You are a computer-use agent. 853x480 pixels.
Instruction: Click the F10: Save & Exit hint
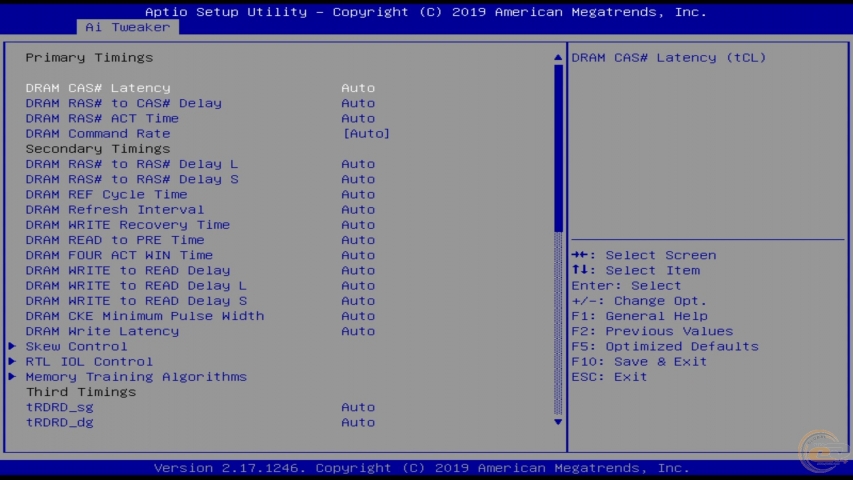tap(639, 361)
